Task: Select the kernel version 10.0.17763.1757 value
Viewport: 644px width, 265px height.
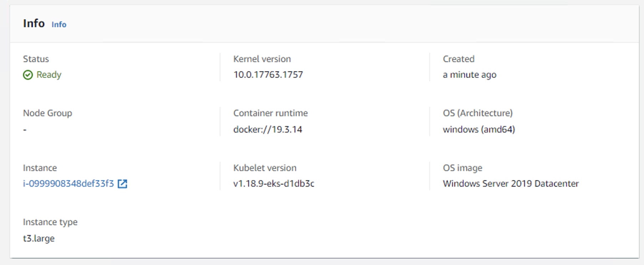Action: (x=268, y=75)
